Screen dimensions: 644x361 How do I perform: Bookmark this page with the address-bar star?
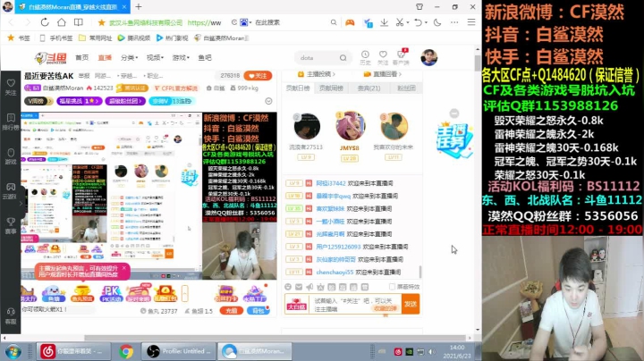tap(101, 22)
